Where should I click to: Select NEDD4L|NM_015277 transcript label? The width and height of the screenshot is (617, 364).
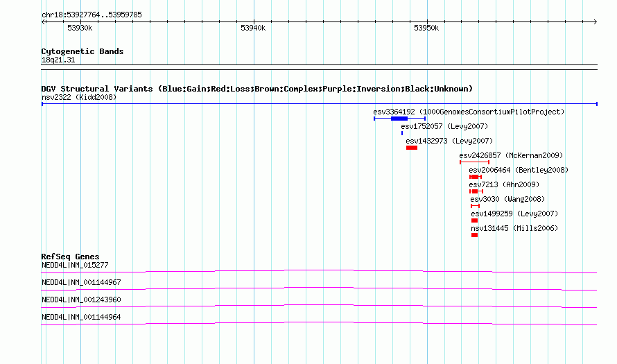pos(75,266)
